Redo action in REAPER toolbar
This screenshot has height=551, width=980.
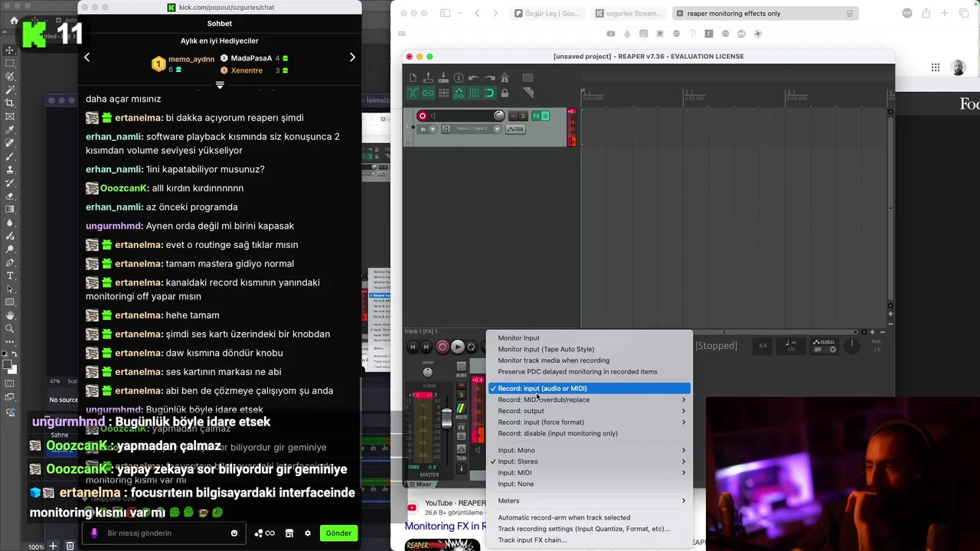click(489, 78)
